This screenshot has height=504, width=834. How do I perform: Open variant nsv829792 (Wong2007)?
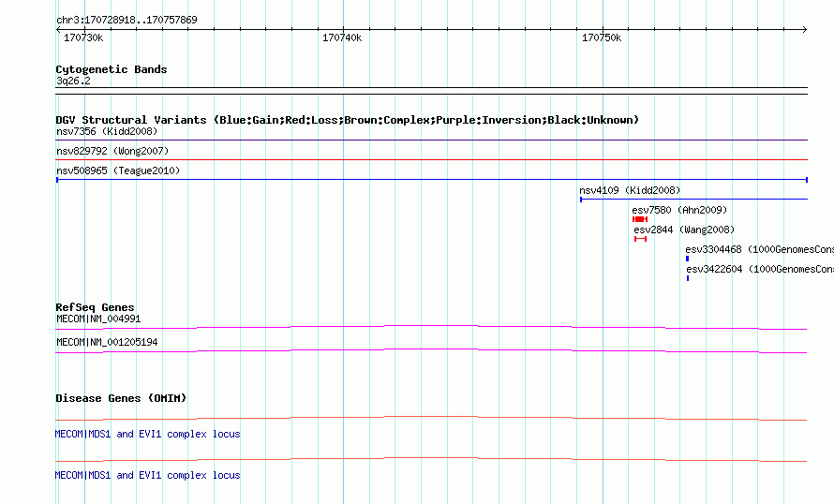(x=112, y=151)
